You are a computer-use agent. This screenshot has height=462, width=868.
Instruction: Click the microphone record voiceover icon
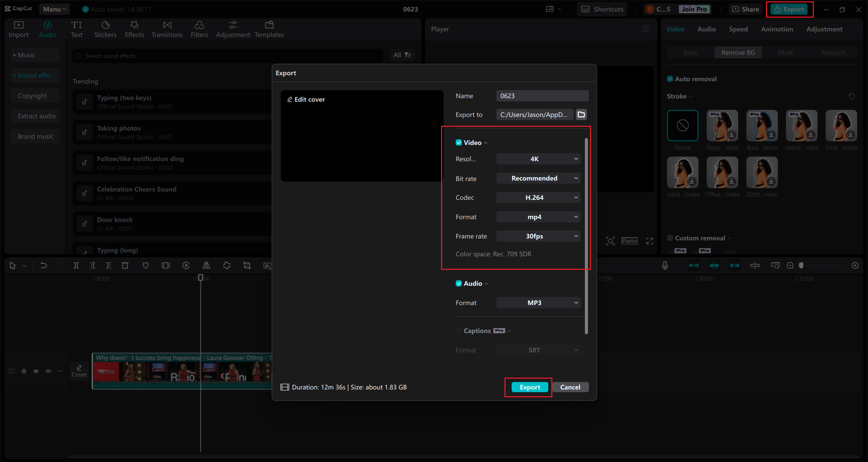(665, 265)
